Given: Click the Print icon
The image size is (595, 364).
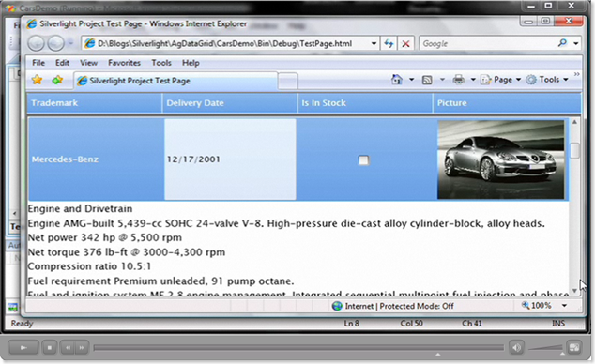Looking at the screenshot, I should pyautogui.click(x=458, y=79).
